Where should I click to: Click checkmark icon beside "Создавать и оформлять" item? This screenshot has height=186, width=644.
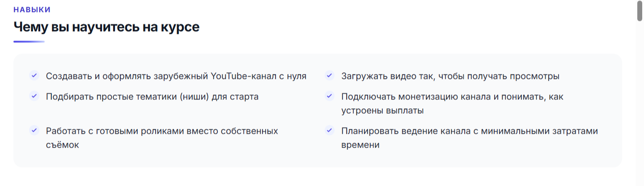coord(34,75)
